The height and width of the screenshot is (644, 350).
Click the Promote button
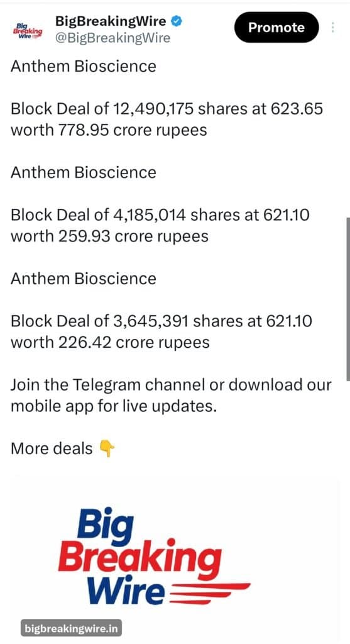pos(276,28)
